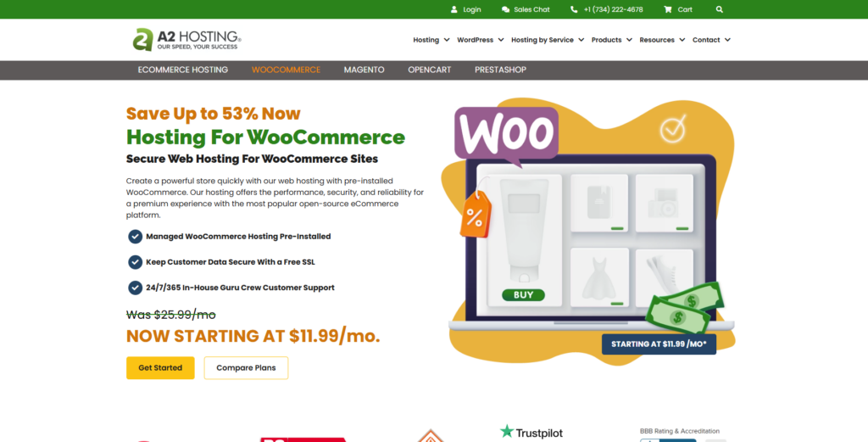Open the shopping cart icon

point(668,9)
